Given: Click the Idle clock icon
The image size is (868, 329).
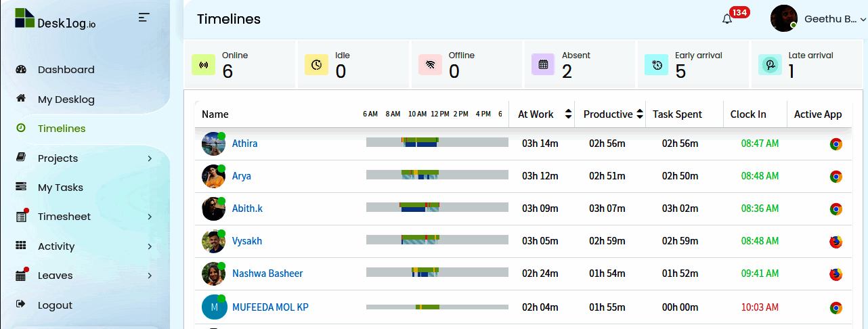Looking at the screenshot, I should click(x=316, y=65).
